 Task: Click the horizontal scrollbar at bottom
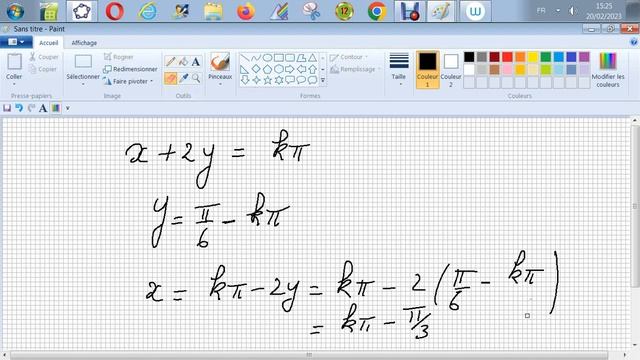point(309,356)
